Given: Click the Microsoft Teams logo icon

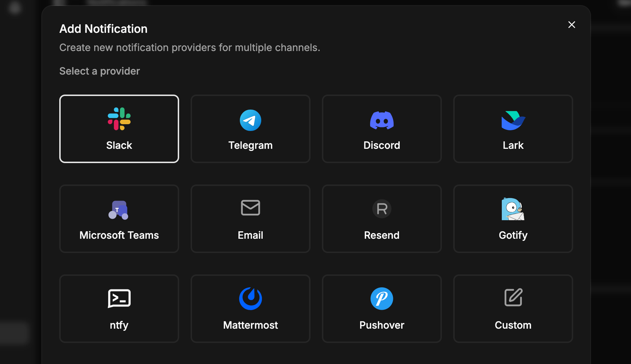Looking at the screenshot, I should click(x=118, y=210).
